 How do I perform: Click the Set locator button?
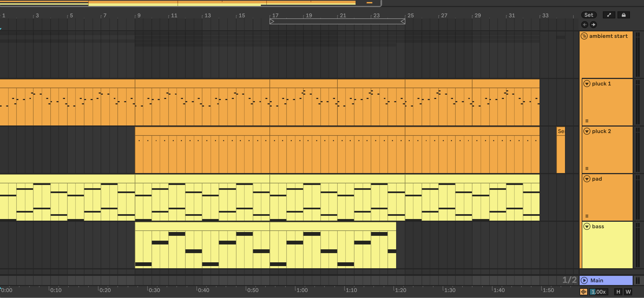pos(589,15)
